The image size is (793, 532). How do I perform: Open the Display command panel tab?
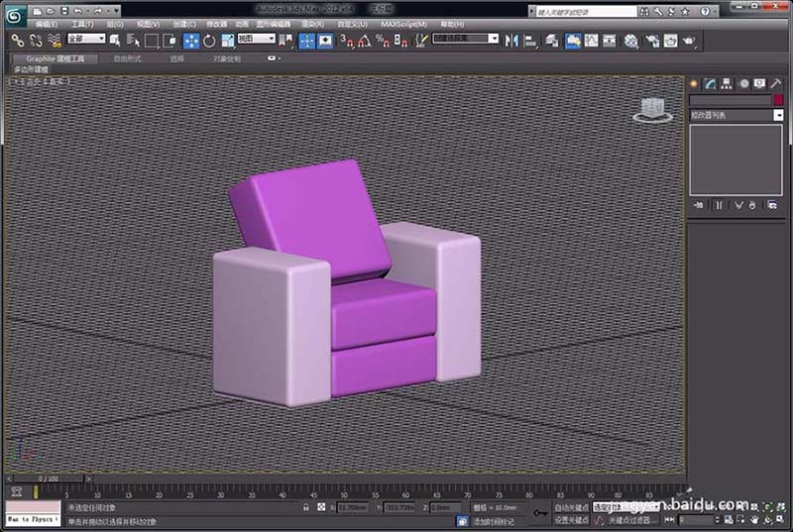coord(759,84)
